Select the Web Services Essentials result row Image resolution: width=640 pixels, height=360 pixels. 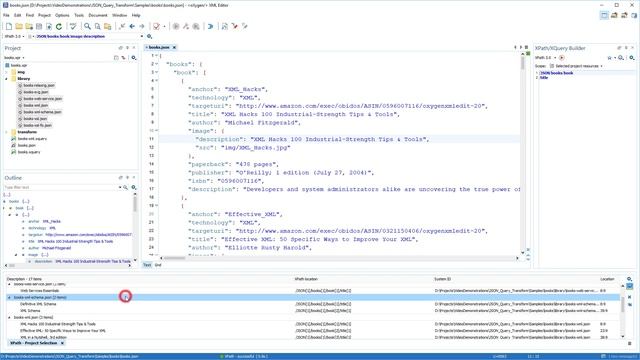(40, 291)
